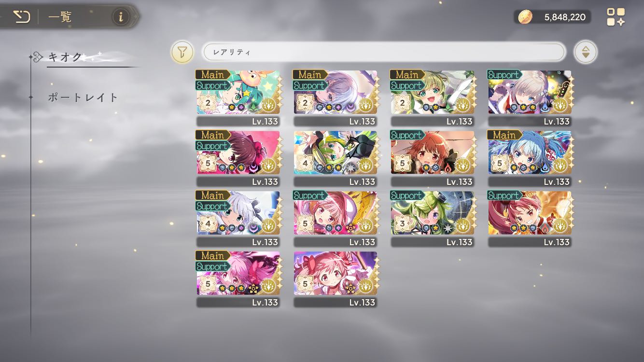The height and width of the screenshot is (362, 644).
Task: Toggle the sort order arrows button
Action: (586, 52)
